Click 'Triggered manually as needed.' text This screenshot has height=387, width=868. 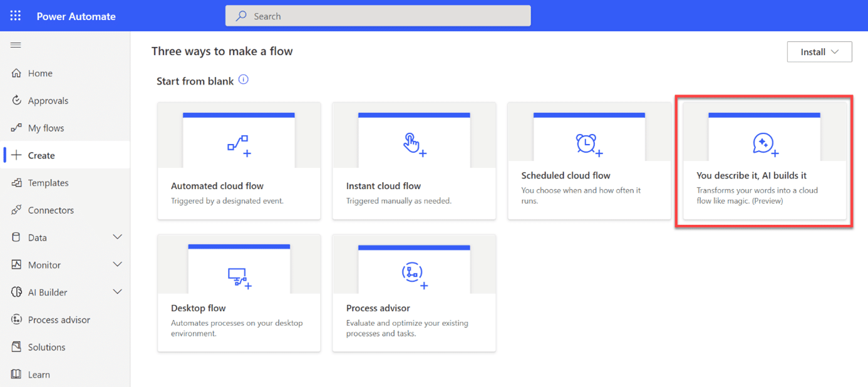399,201
